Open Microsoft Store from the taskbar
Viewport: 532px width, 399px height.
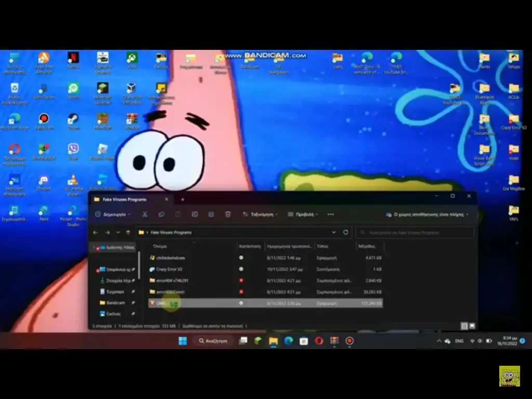pyautogui.click(x=303, y=341)
